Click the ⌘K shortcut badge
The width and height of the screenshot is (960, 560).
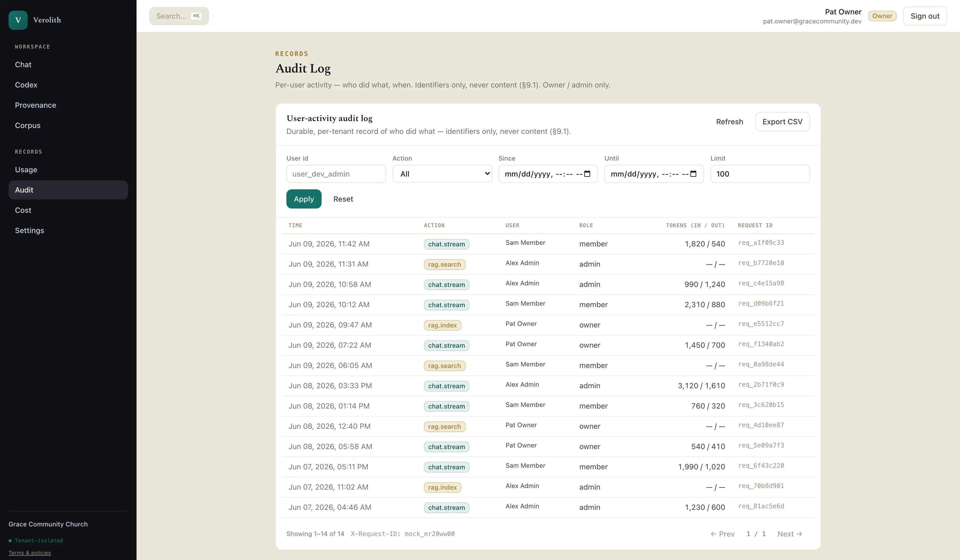196,16
